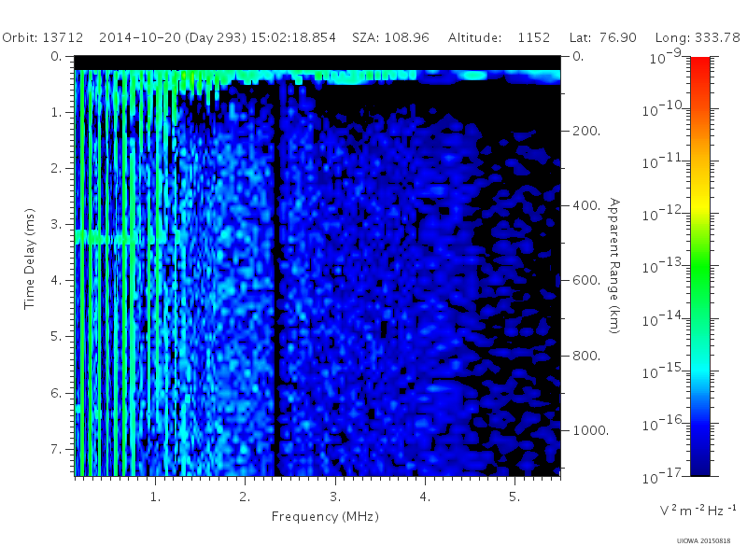Click the color bar's red top region
Image resolution: width=747 pixels, height=560 pixels.
tap(699, 66)
